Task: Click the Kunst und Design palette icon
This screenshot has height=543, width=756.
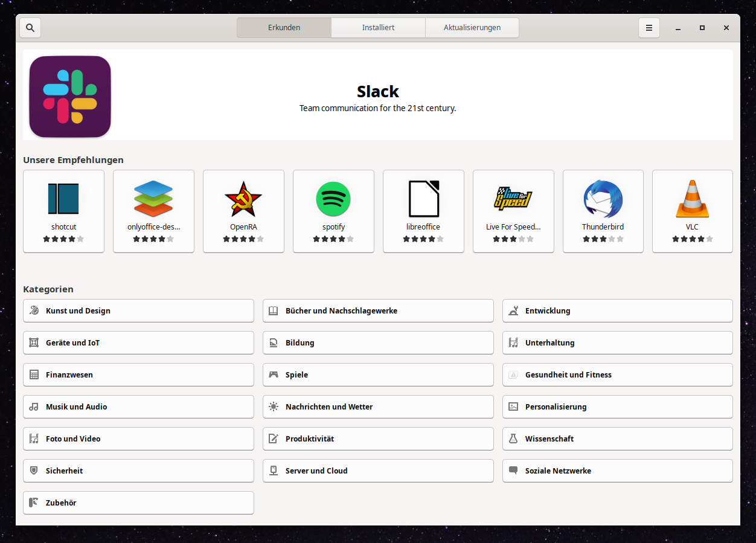Action: pyautogui.click(x=34, y=310)
